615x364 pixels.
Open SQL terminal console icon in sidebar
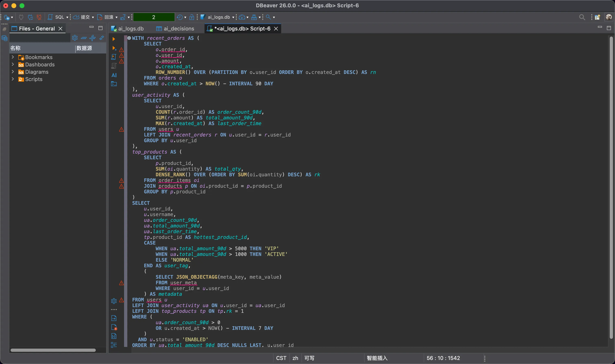pyautogui.click(x=114, y=84)
